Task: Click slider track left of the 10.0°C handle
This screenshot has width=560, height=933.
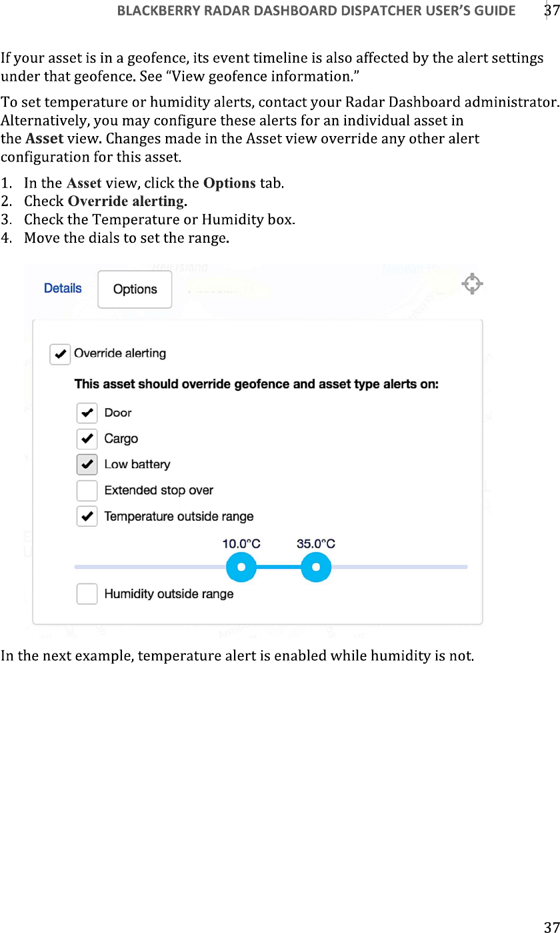Action: pyautogui.click(x=147, y=567)
